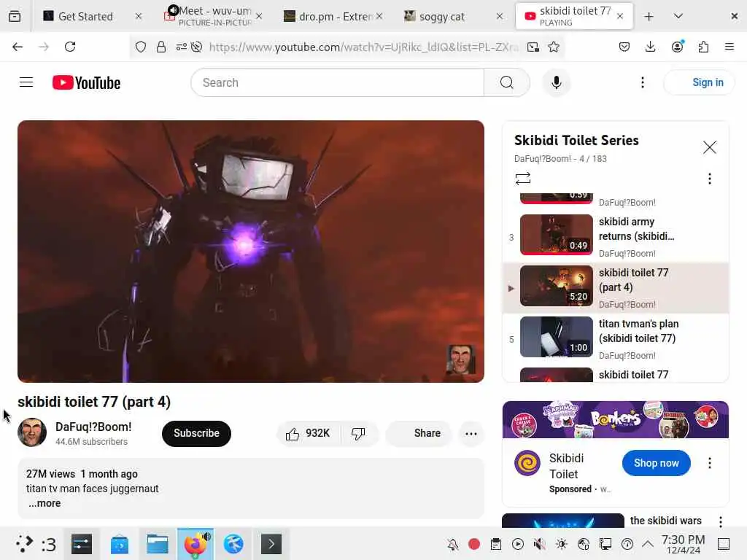Screen dimensions: 747x560
Task: Click Shop now on Skibidi Toilet ad
Action: 656,463
